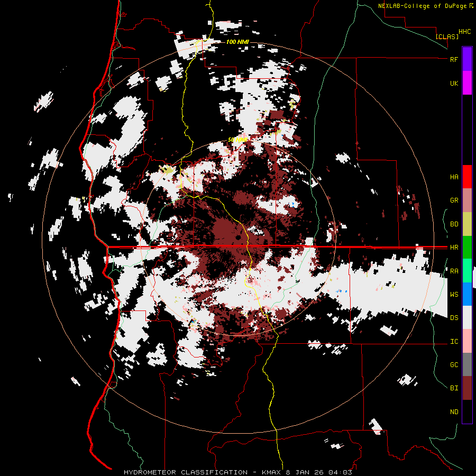Click the NEXLAB-College of DuPage credit text
Viewport: 476px width, 476px height.
[423, 6]
